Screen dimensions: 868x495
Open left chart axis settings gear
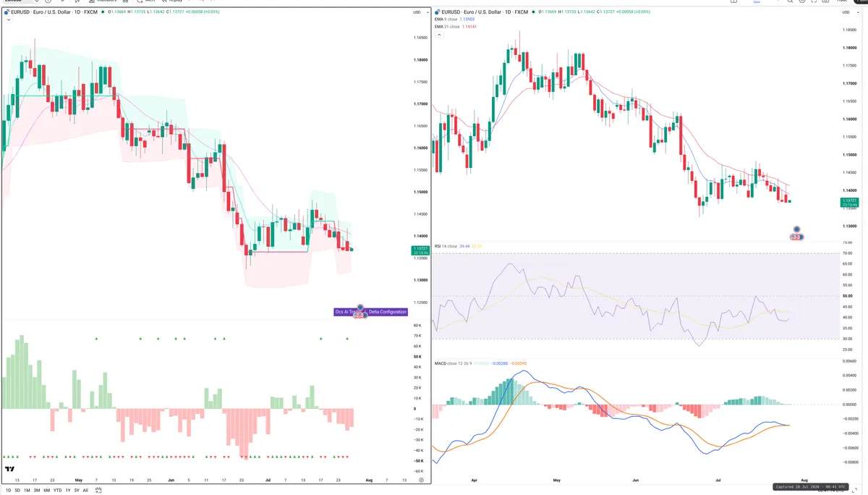[421, 479]
